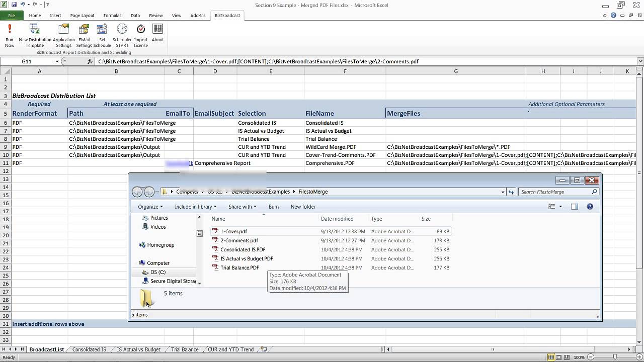The image size is (644, 362).
Task: Open Include in library dropdown
Action: pos(195,207)
